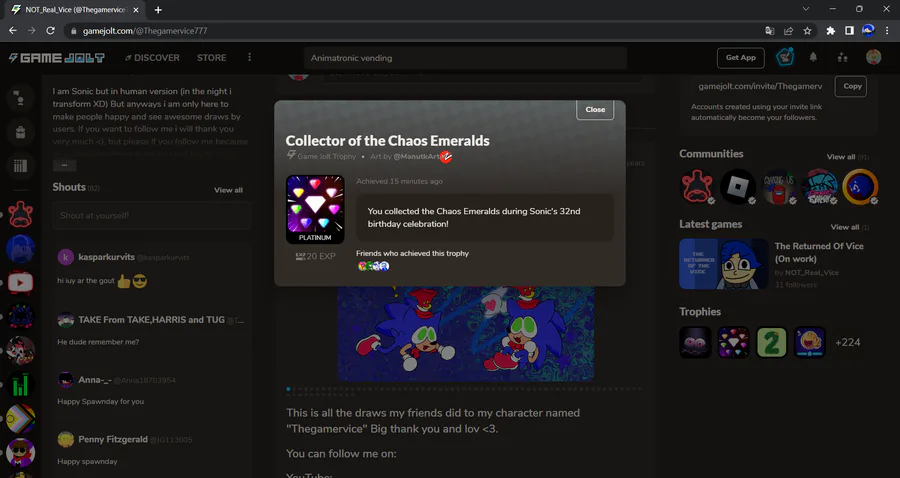Click the Shout at yourself input
This screenshot has width=900, height=478.
click(x=152, y=216)
